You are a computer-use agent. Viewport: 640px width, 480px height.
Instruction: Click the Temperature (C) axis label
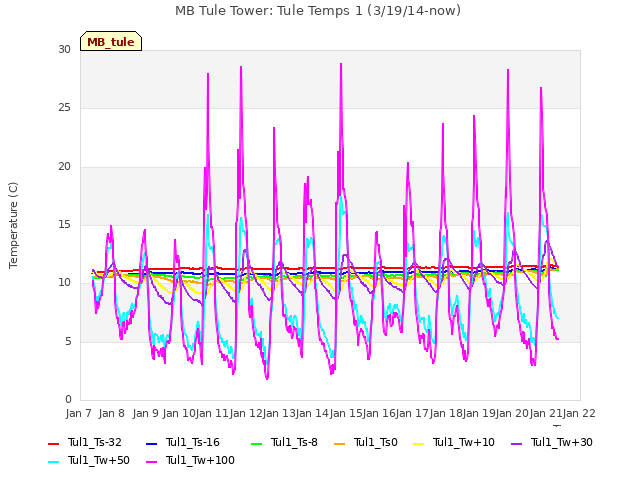(x=13, y=225)
